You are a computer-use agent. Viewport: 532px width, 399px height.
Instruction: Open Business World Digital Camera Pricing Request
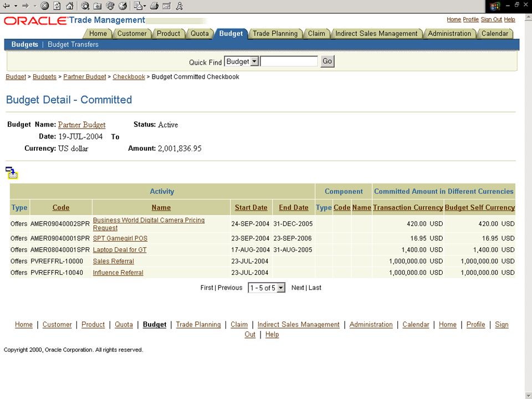[x=149, y=224]
